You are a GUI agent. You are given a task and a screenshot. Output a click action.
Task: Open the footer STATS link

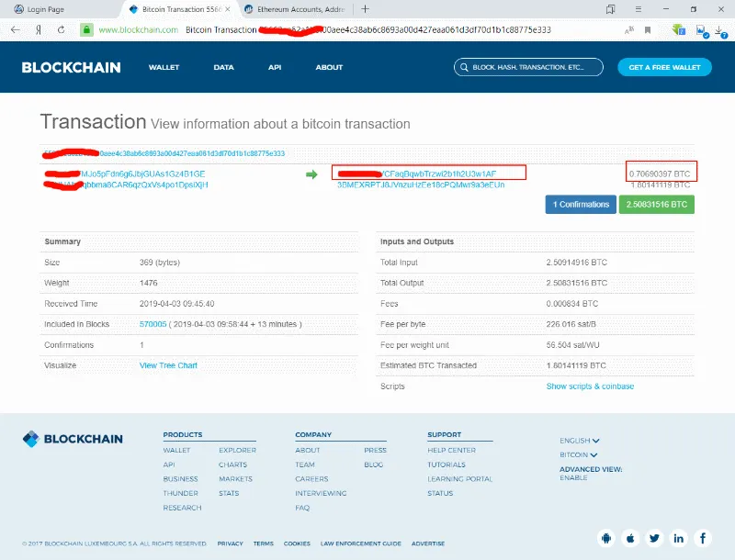coord(229,493)
